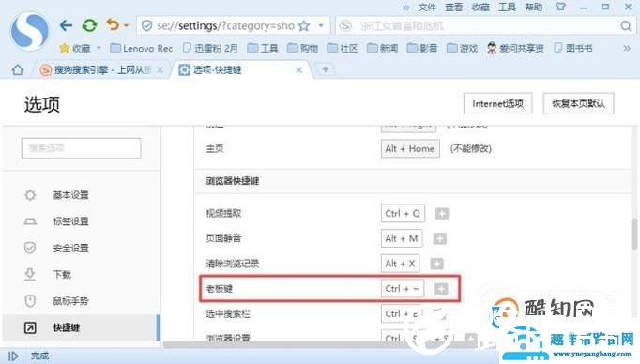Image resolution: width=640 pixels, height=364 pixels.
Task: Expand the favorites dropdown arrow
Action: 99,48
